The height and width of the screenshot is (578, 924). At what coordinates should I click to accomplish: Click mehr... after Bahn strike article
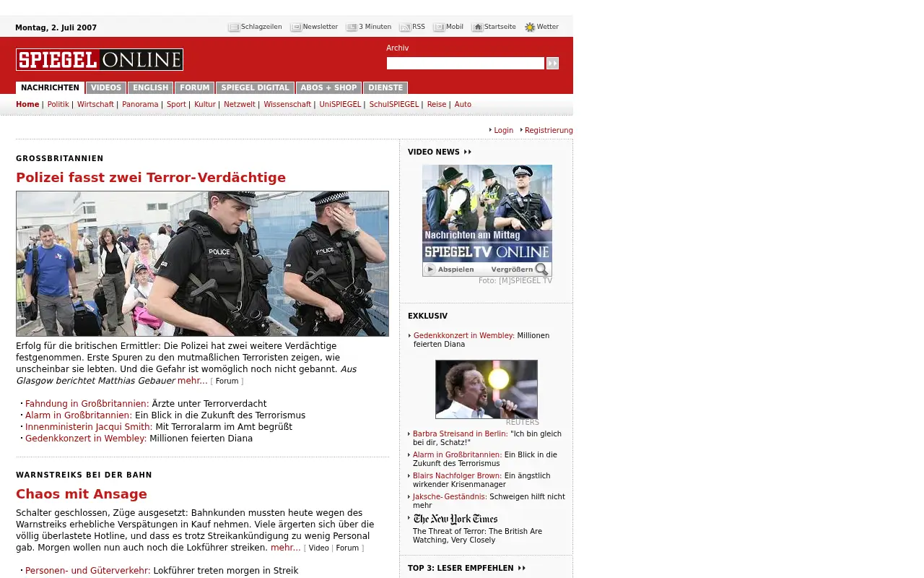click(286, 548)
